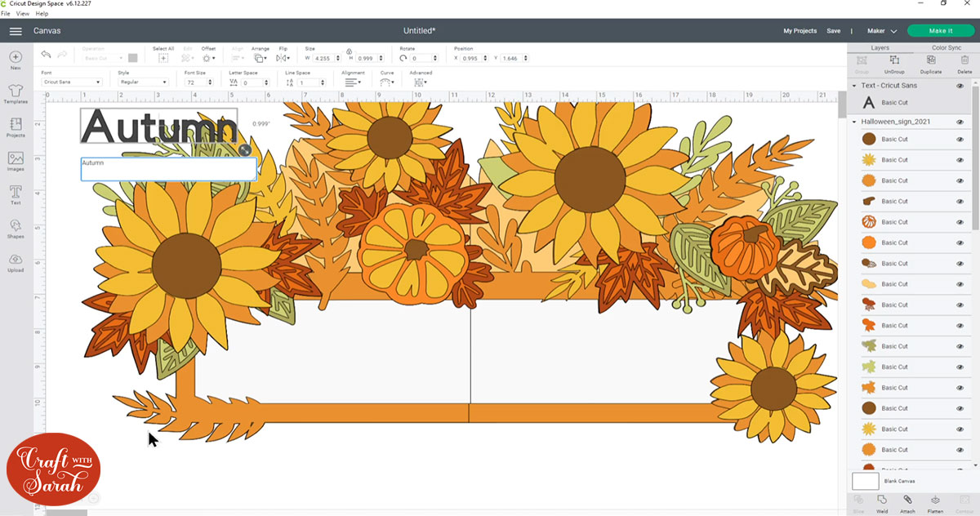
Task: Open the View menu
Action: 24,14
